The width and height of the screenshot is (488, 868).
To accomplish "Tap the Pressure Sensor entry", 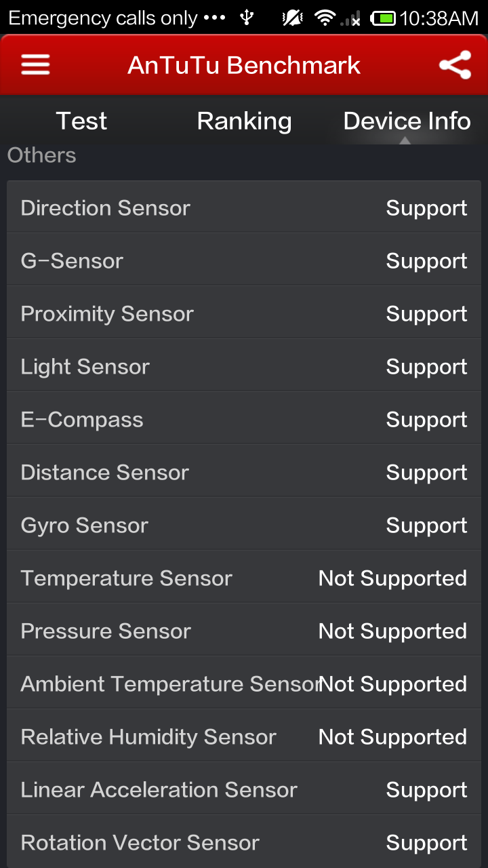I will [244, 631].
